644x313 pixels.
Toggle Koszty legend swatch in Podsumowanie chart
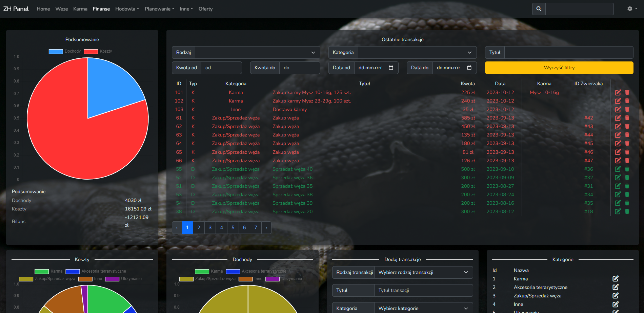tap(91, 51)
